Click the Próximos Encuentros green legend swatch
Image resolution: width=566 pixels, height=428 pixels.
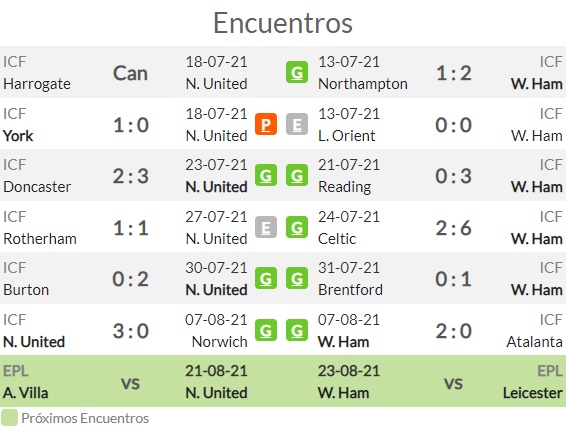coord(9,418)
